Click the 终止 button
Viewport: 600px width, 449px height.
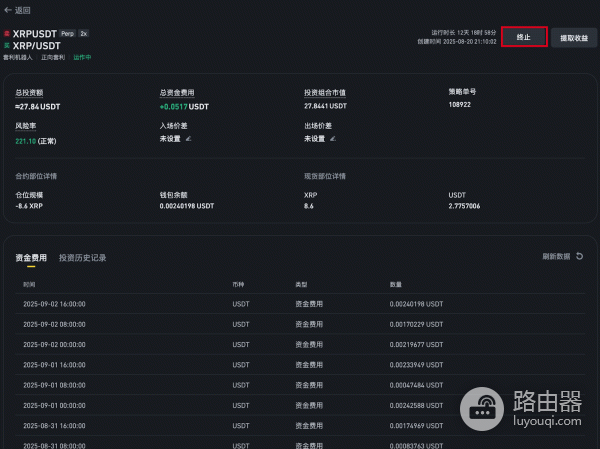click(524, 37)
